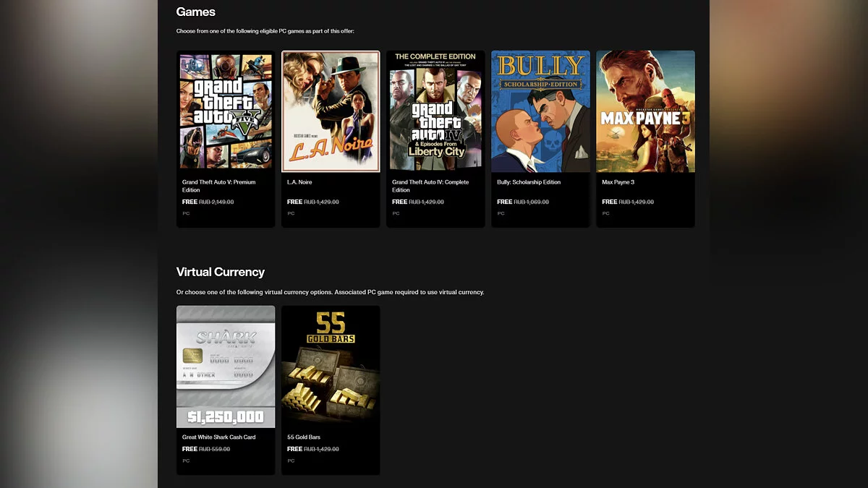Open the 55 Gold Bars title
Image resolution: width=868 pixels, height=488 pixels.
[304, 437]
